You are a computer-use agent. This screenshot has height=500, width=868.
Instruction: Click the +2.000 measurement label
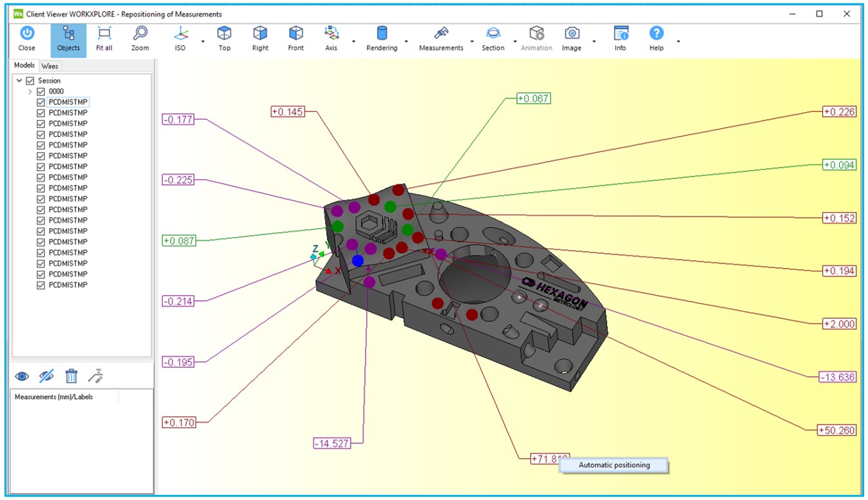(840, 324)
